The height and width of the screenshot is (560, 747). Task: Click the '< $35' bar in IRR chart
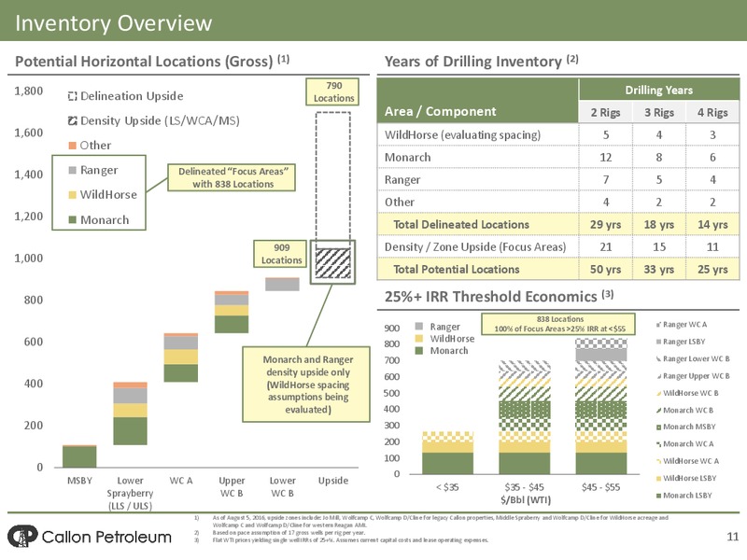pyautogui.click(x=448, y=453)
